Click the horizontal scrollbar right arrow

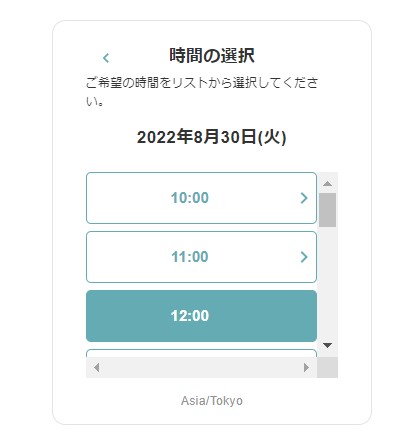(x=306, y=368)
